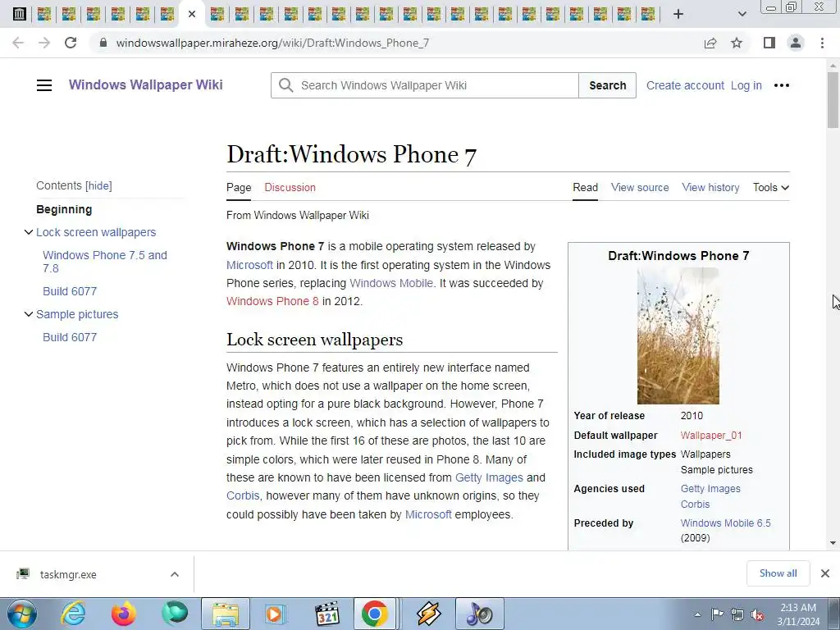Hide the Contents sidebar
The image size is (840, 630).
click(x=98, y=186)
